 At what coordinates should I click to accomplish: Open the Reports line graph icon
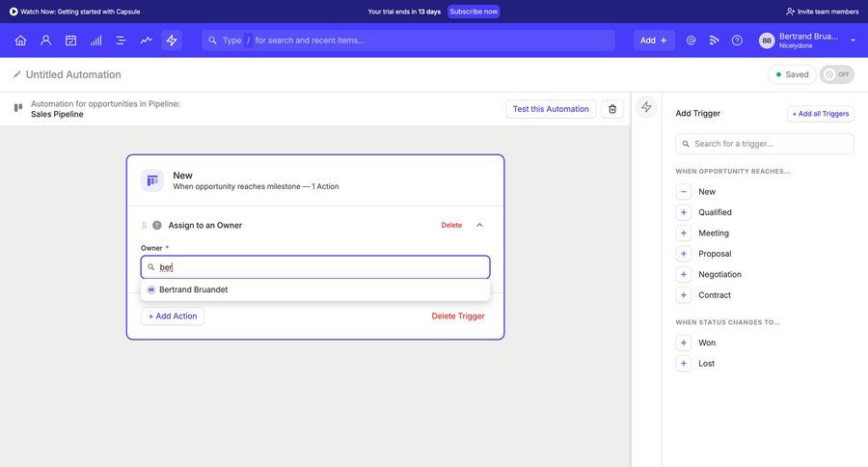point(146,41)
